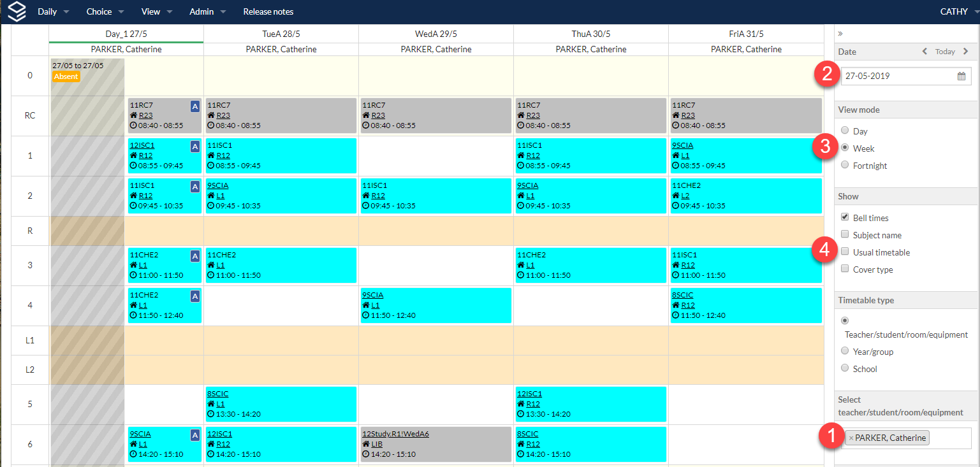Click the A badge on Monday 12ISC1

coord(195,147)
